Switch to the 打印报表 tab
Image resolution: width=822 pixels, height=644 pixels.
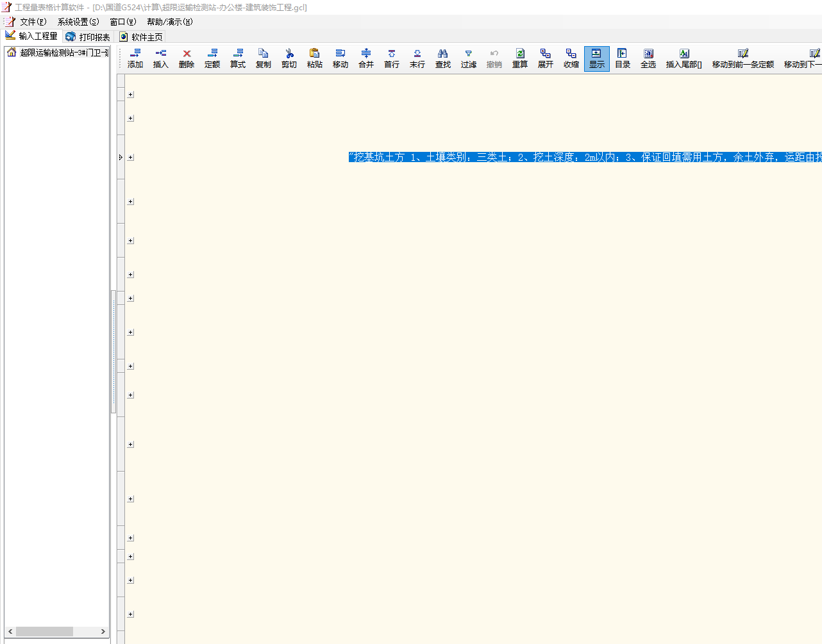pyautogui.click(x=88, y=37)
